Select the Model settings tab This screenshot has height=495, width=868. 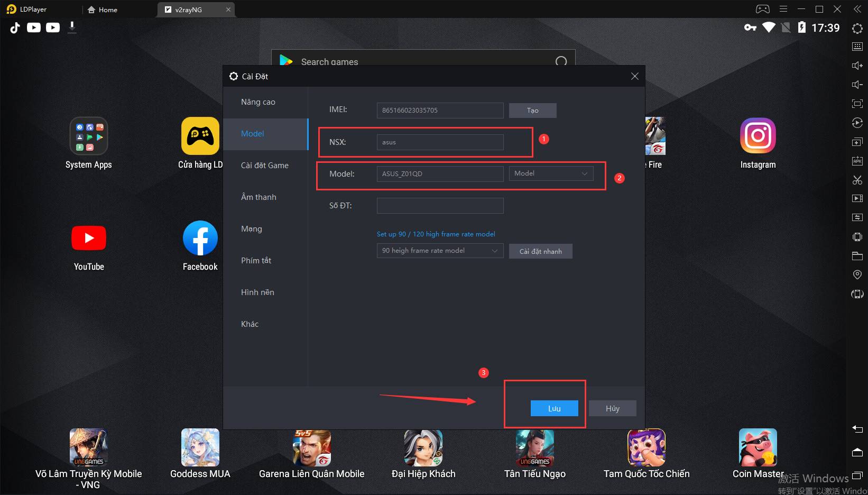[265, 134]
